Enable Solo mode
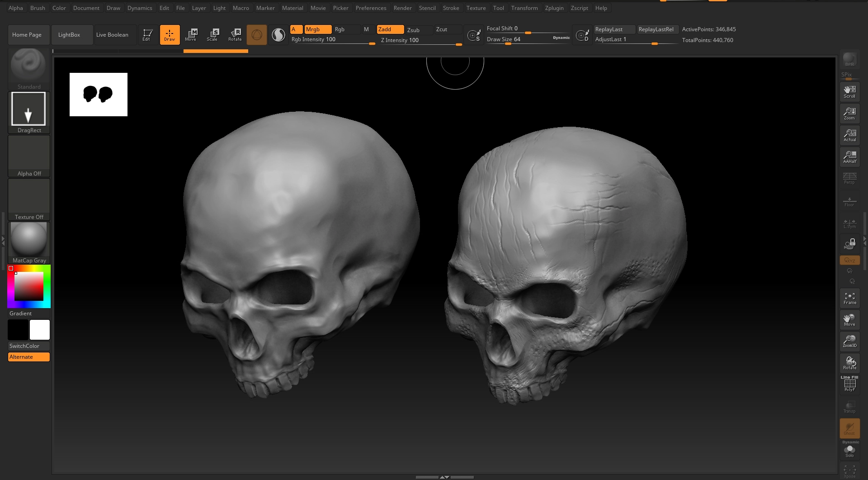 coord(849,451)
